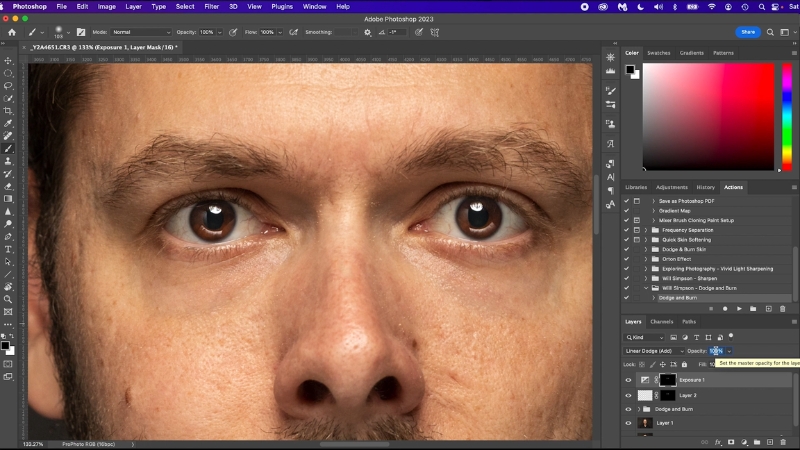Switch to the Gradients tab
This screenshot has width=800, height=450.
(691, 53)
